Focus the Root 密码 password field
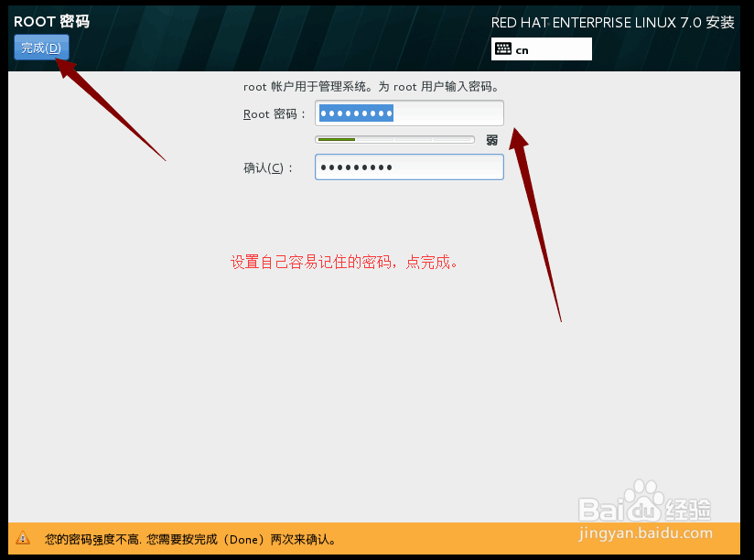754x560 pixels. click(x=409, y=113)
